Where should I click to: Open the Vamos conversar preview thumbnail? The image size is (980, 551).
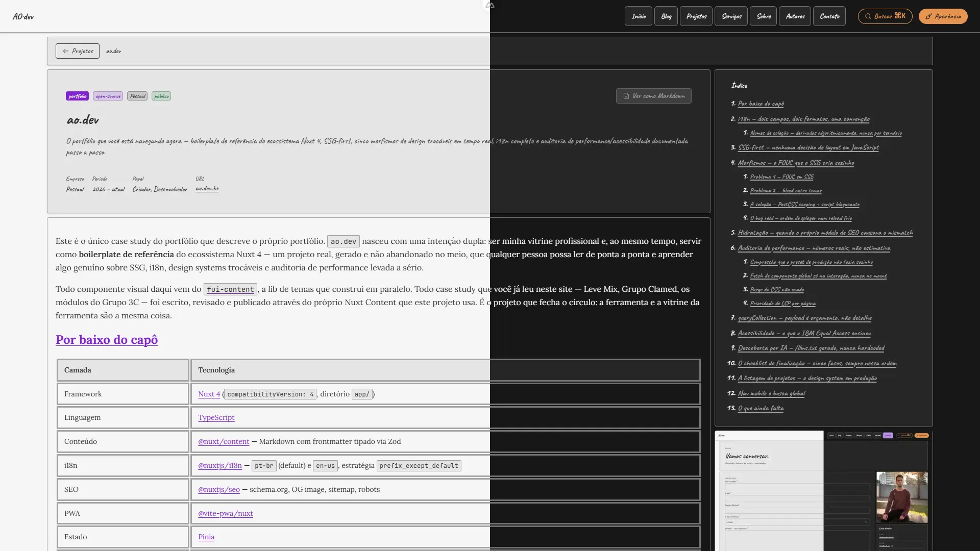824,491
